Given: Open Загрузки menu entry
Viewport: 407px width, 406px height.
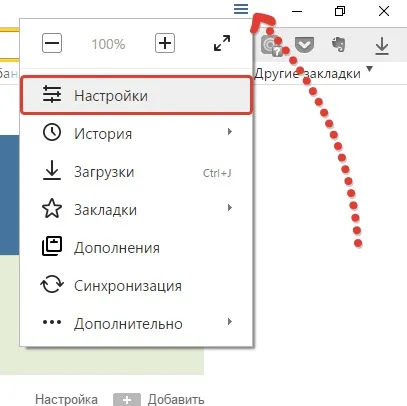Looking at the screenshot, I should click(136, 171).
